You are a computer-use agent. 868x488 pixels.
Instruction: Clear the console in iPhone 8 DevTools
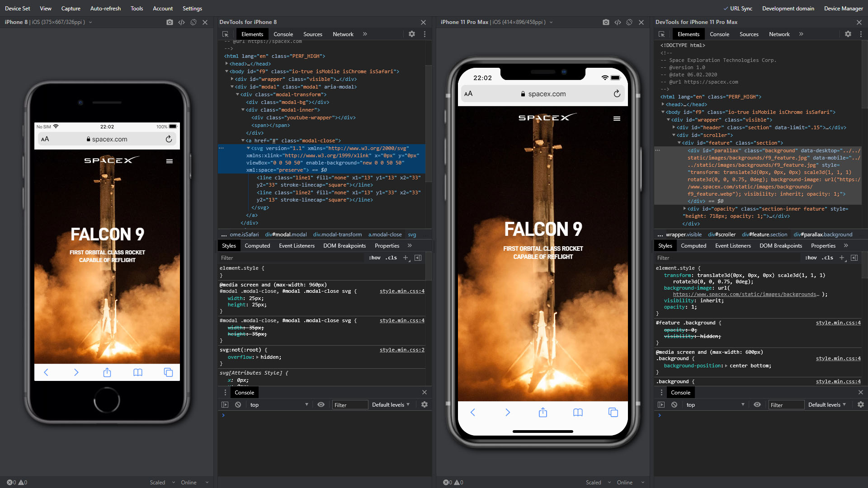coord(238,404)
